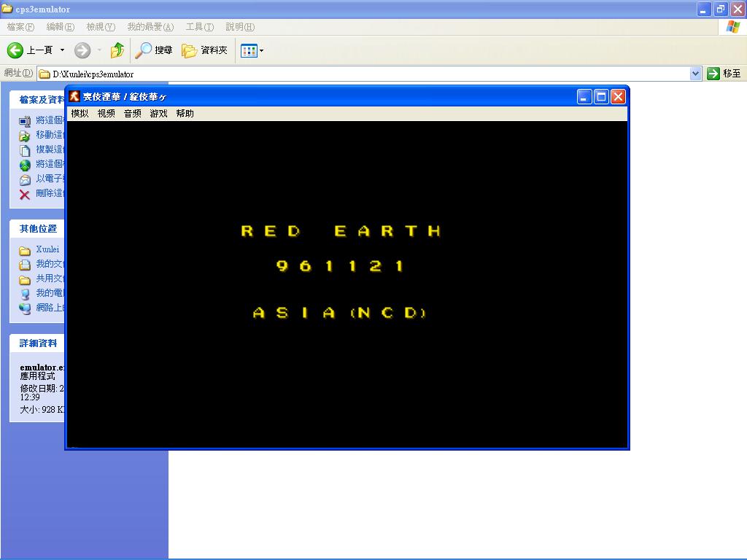Click the Up folder icon in toolbar
This screenshot has height=560, width=747.
pos(117,50)
